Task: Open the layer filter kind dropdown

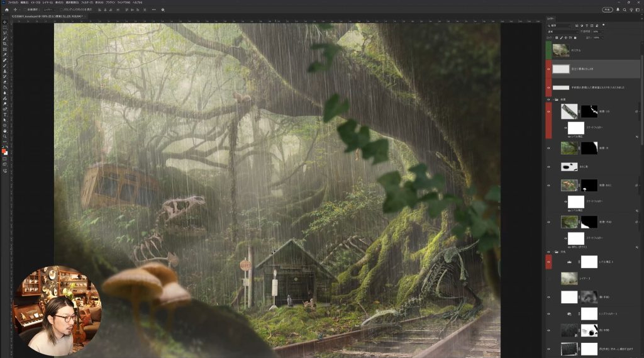Action: click(559, 26)
